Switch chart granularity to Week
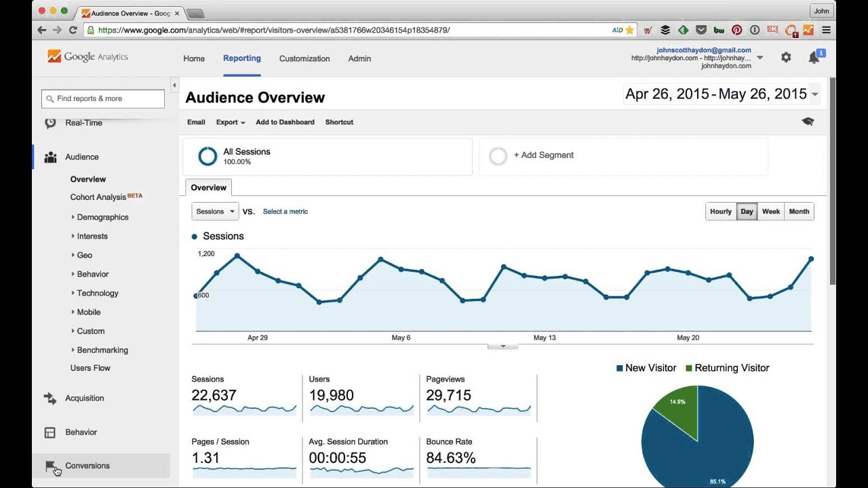 [770, 211]
